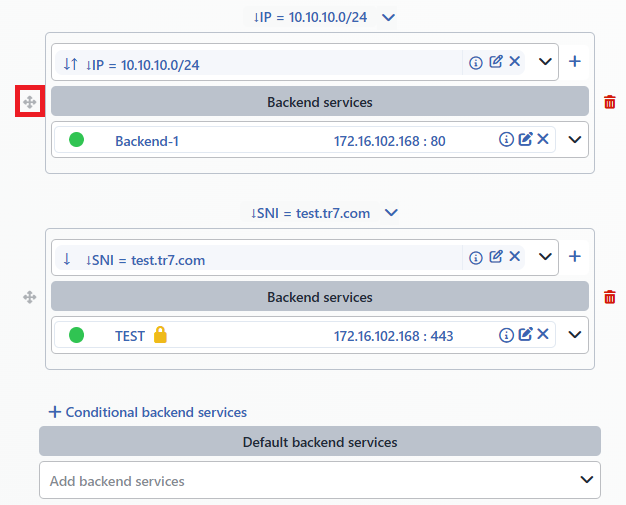Collapse the ↓SNI = test.tr7.com section header

point(391,212)
